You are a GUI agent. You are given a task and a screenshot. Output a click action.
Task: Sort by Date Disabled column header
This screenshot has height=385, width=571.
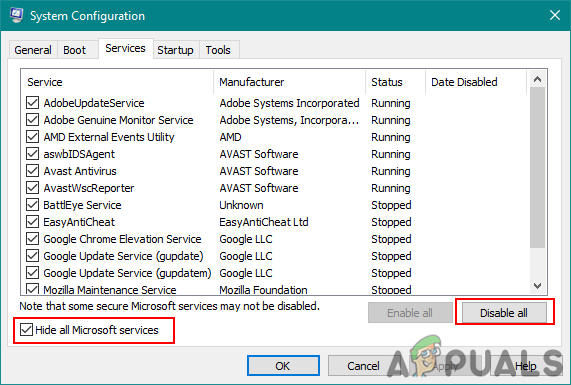[476, 82]
